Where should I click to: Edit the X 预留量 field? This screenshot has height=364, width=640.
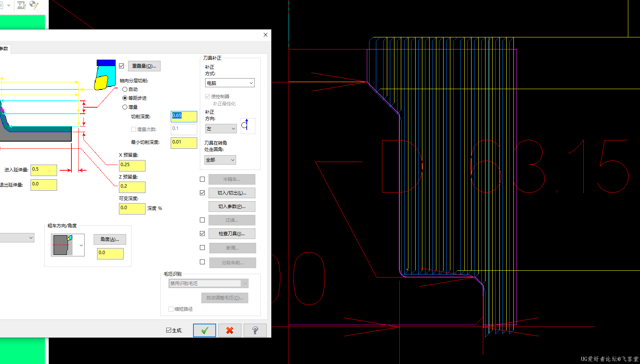(x=132, y=165)
